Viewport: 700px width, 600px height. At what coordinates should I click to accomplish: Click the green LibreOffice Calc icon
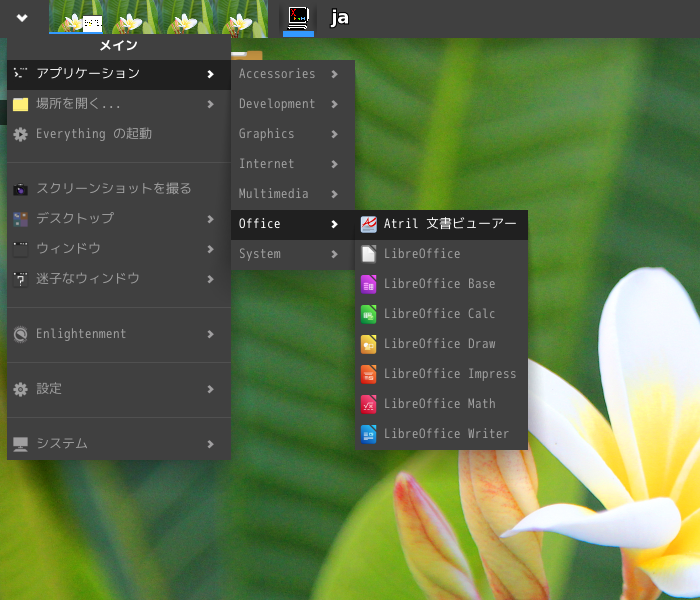pos(368,314)
